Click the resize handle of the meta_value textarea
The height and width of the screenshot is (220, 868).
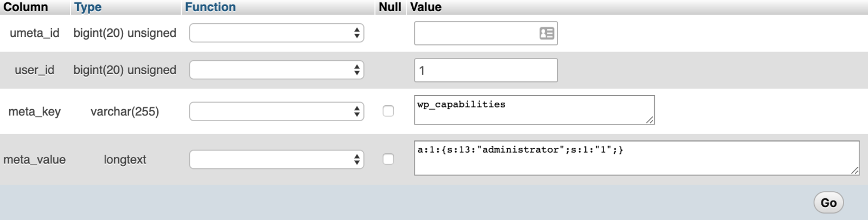pos(854,171)
